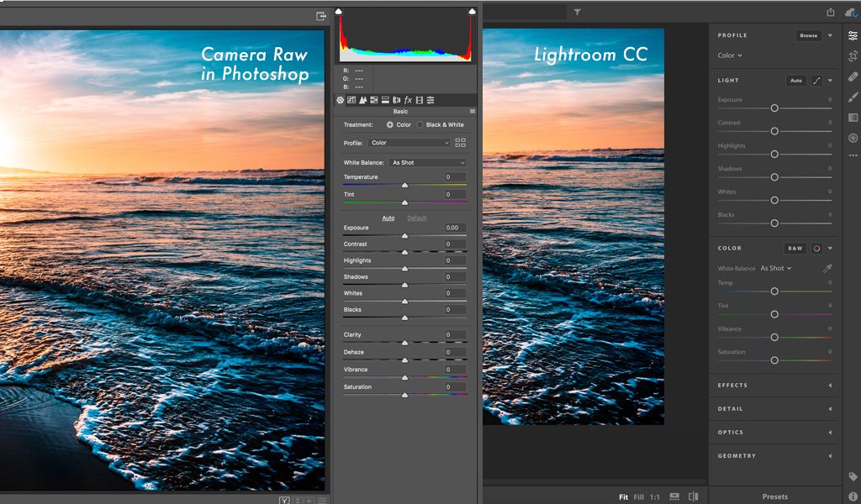Image resolution: width=861 pixels, height=504 pixels.
Task: Click the Auto button in Light panel
Action: pyautogui.click(x=795, y=81)
